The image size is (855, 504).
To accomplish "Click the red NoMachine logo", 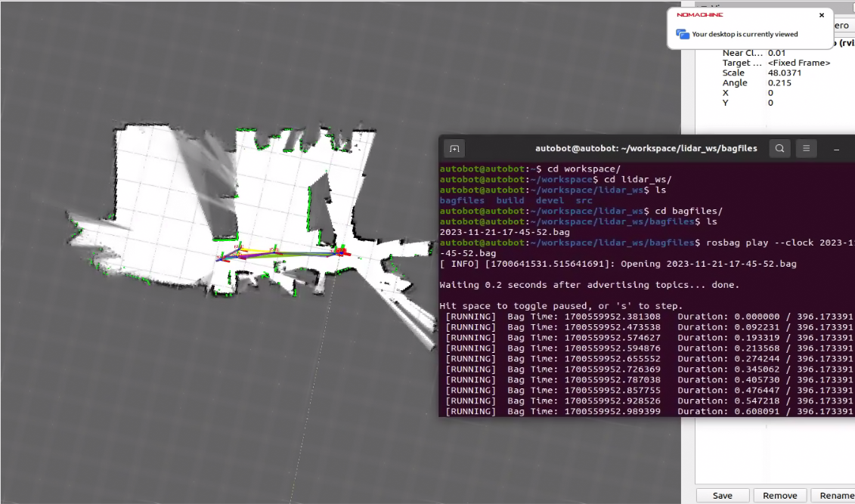I will point(699,15).
